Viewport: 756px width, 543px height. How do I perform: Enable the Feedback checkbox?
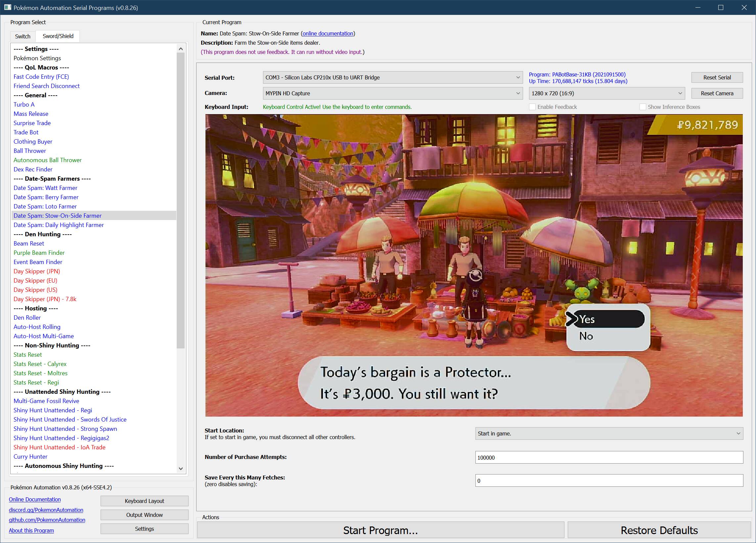(532, 107)
